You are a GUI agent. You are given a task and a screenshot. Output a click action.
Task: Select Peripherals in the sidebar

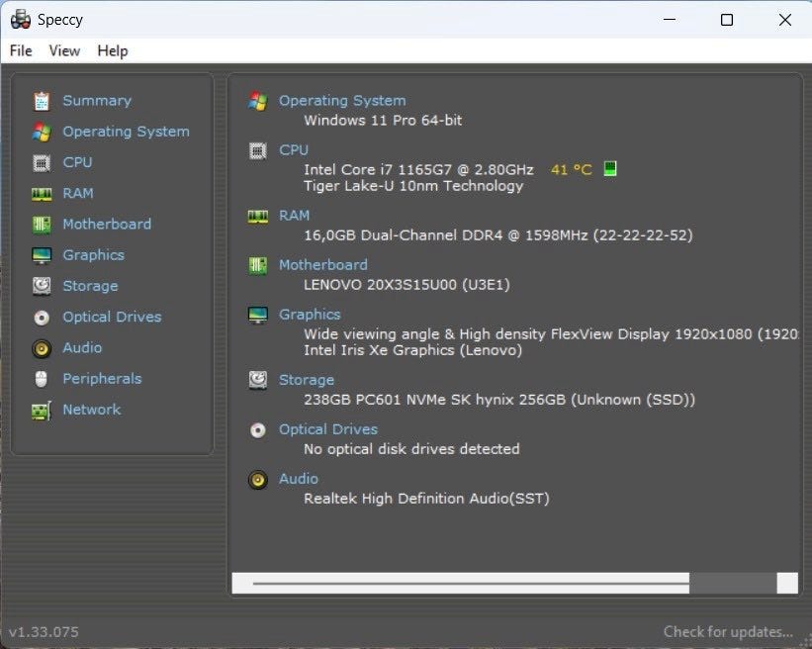point(102,379)
